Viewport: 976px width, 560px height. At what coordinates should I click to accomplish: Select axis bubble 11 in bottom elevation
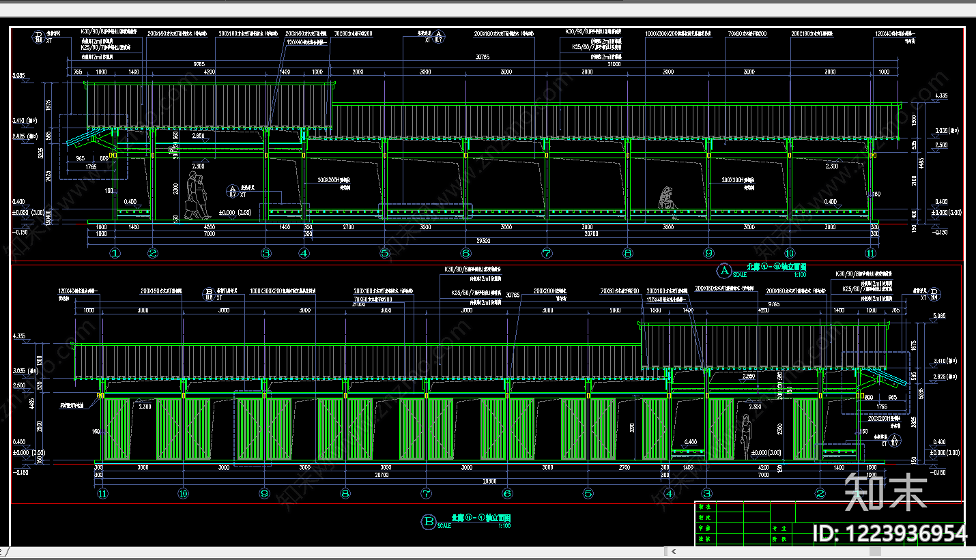(x=102, y=493)
